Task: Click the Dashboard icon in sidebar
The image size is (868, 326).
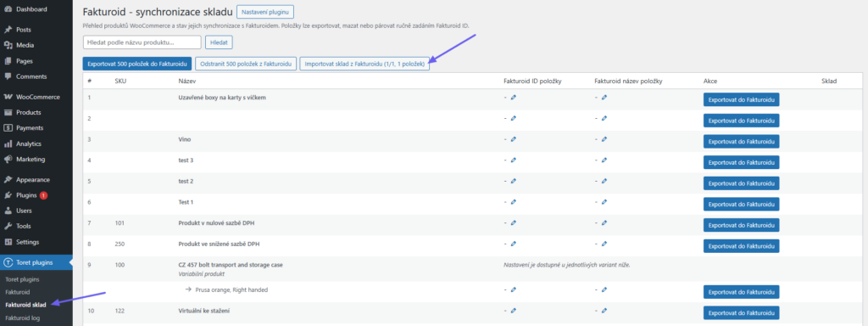Action: [8, 9]
